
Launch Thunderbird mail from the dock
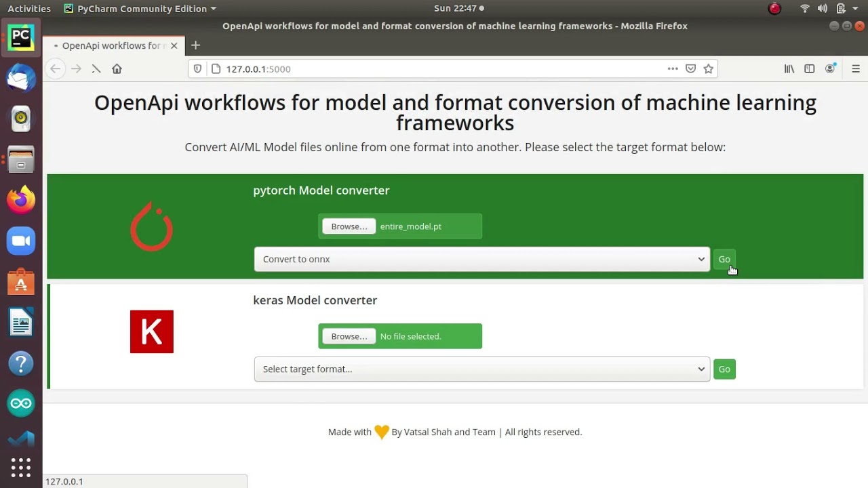[21, 78]
